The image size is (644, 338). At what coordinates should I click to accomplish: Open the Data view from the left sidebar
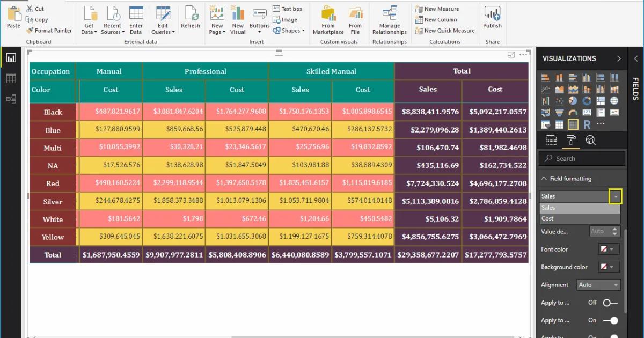pos(12,78)
